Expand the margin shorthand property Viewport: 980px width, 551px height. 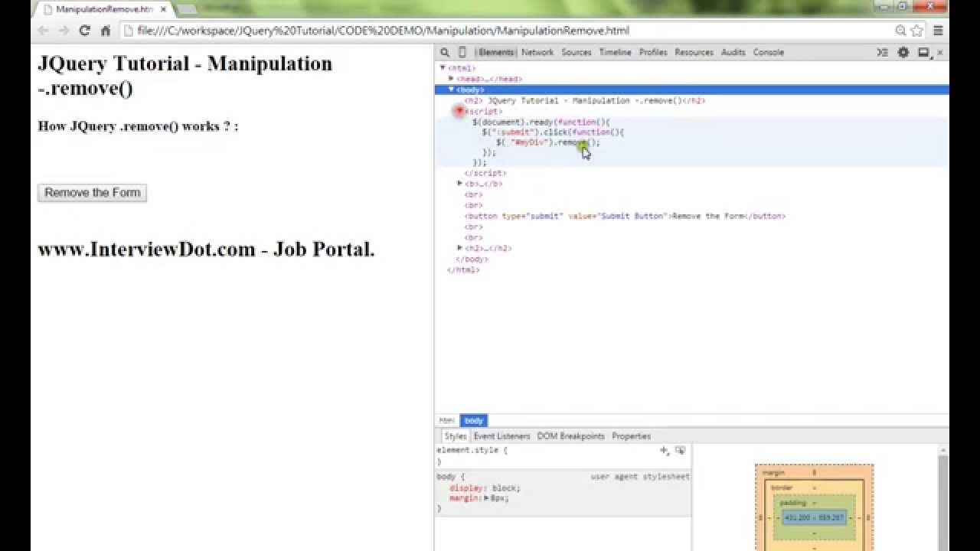coord(486,498)
